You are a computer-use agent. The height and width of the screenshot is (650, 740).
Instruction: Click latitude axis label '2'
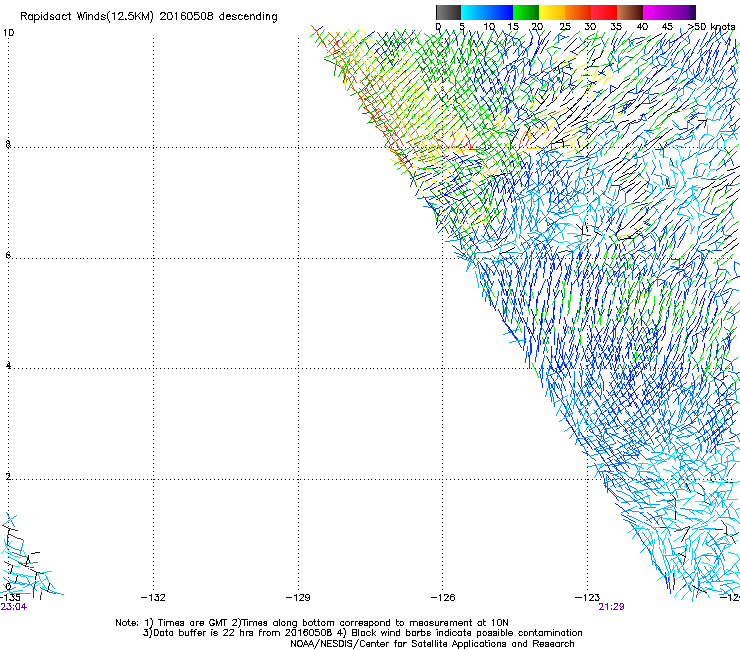click(x=8, y=476)
